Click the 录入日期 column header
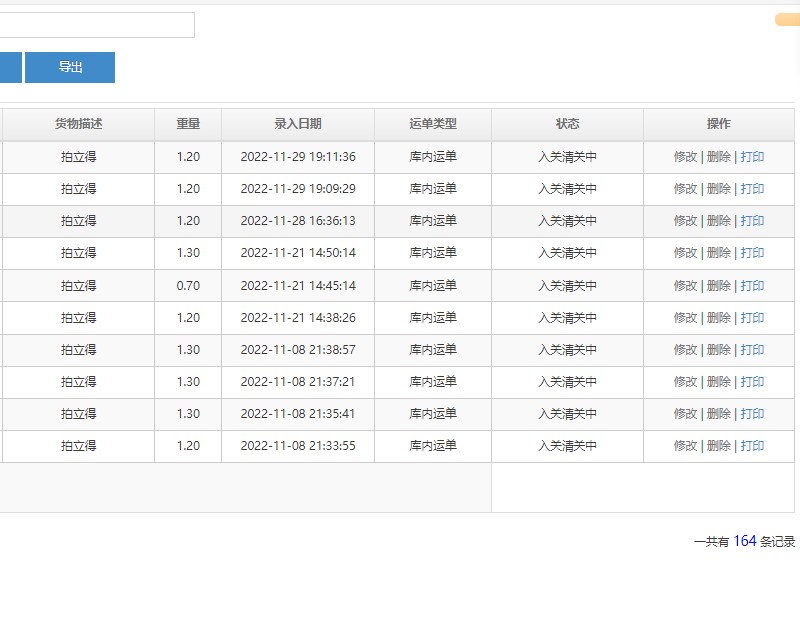The width and height of the screenshot is (800, 619). tap(298, 124)
